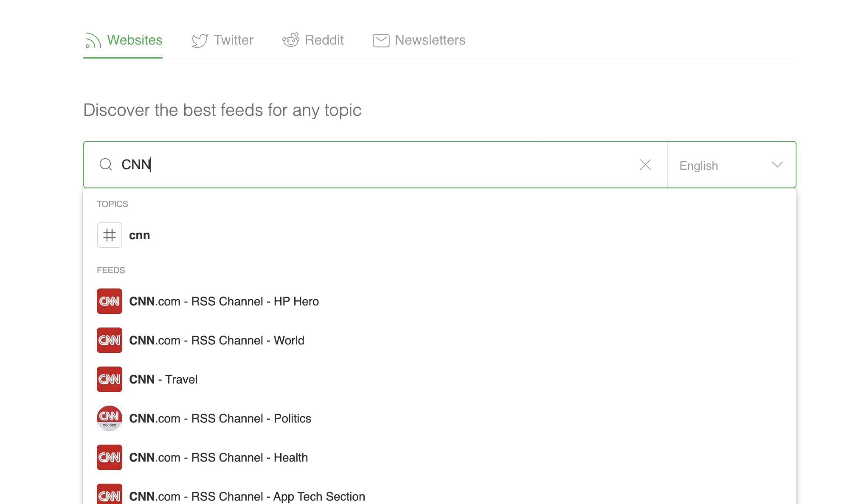Click the Reddit alien icon
The width and height of the screenshot is (850, 504).
coord(291,40)
